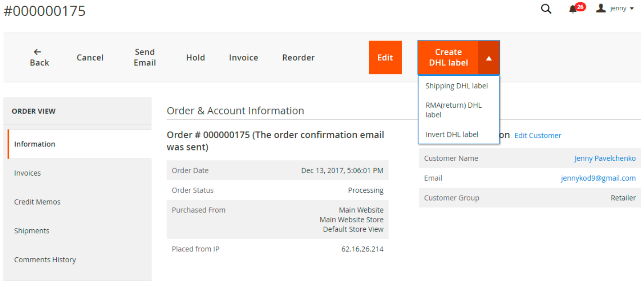Cancel the order
Image resolution: width=644 pixels, height=287 pixels.
pos(90,58)
